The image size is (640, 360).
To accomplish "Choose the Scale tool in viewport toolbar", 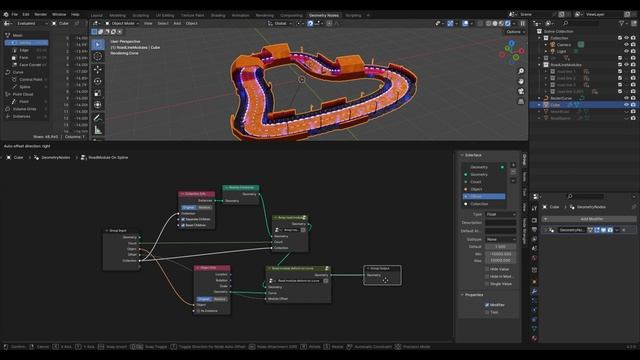I will click(x=98, y=93).
